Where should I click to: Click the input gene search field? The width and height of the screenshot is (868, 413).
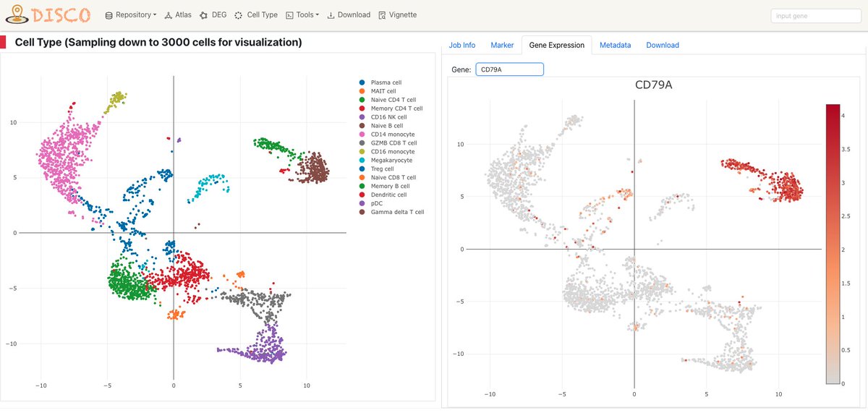tap(816, 15)
